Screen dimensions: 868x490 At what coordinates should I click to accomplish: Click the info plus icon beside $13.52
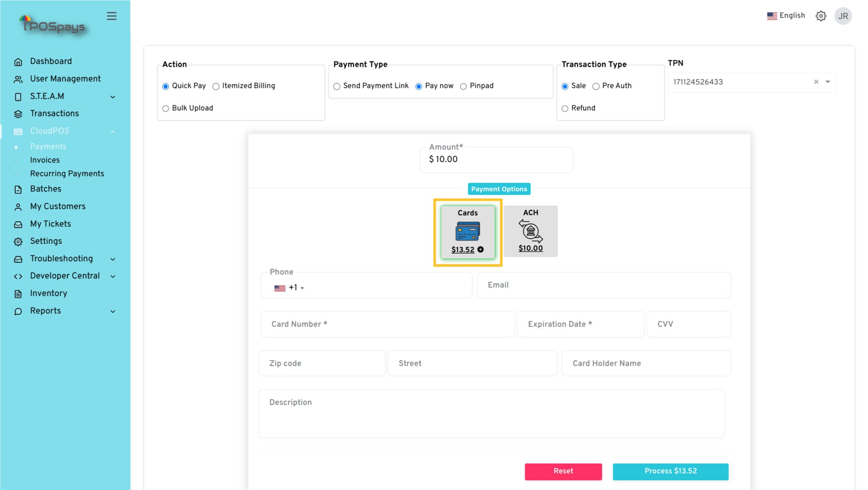point(480,249)
